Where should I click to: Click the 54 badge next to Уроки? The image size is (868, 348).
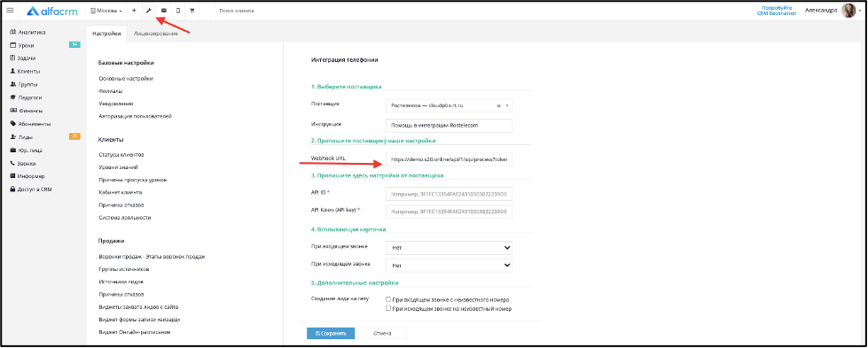tap(74, 45)
